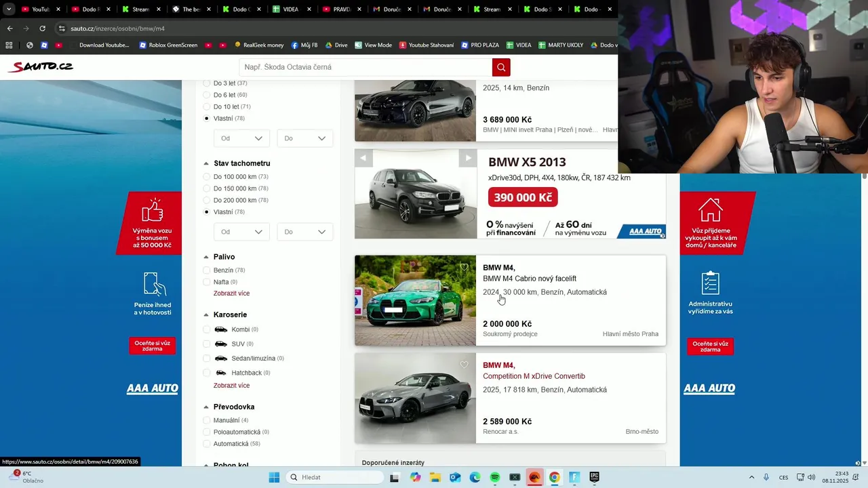Show previous photo arrow on the BMW X5 ad

click(x=363, y=158)
